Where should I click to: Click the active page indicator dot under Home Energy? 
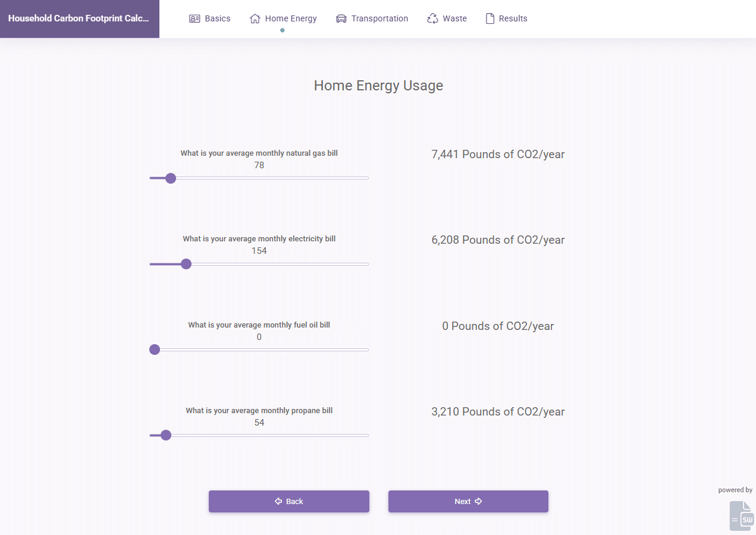[282, 29]
